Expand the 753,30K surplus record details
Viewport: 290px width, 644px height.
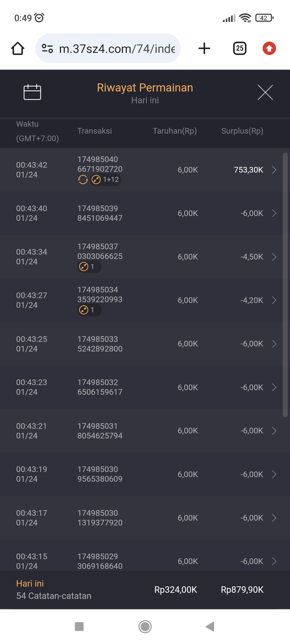tap(274, 170)
